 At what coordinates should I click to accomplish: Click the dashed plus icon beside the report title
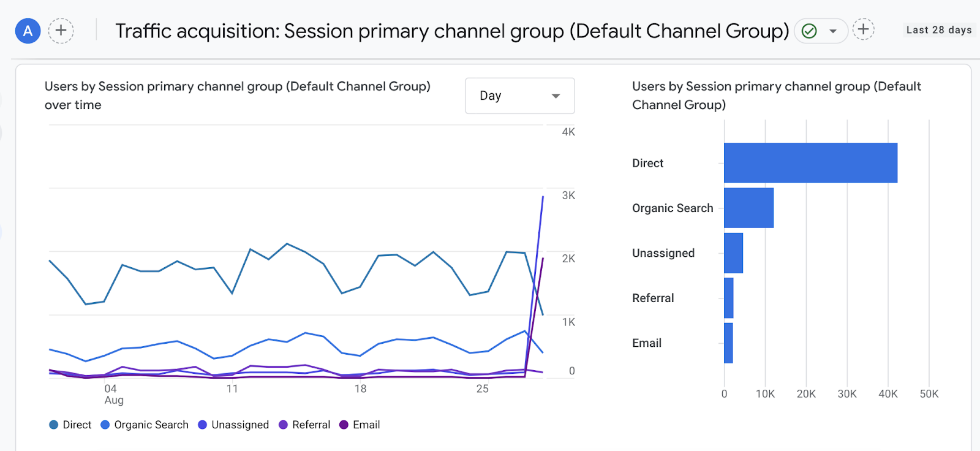click(x=863, y=29)
